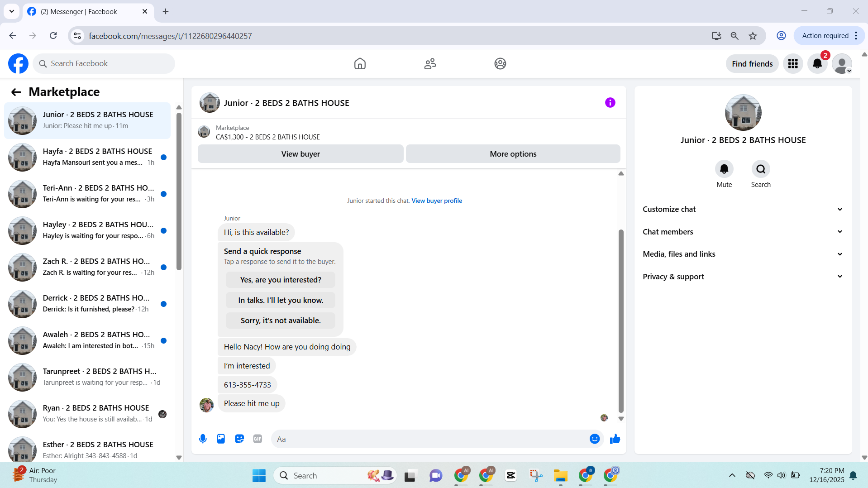Attach a photo using the image icon

pos(221,439)
